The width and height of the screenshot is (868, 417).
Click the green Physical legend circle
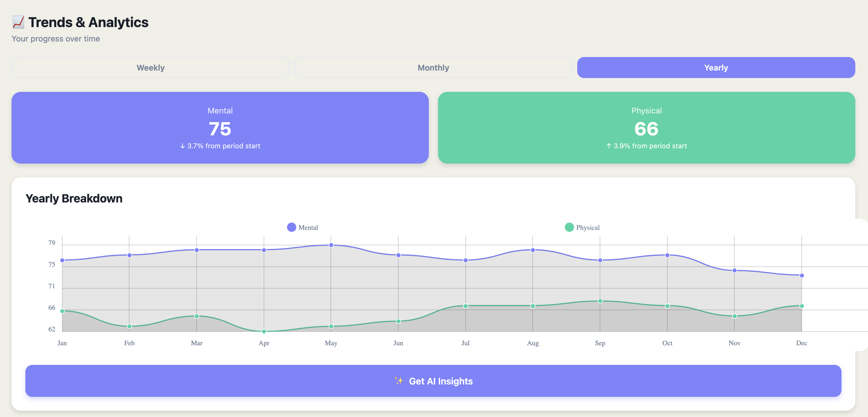(569, 227)
